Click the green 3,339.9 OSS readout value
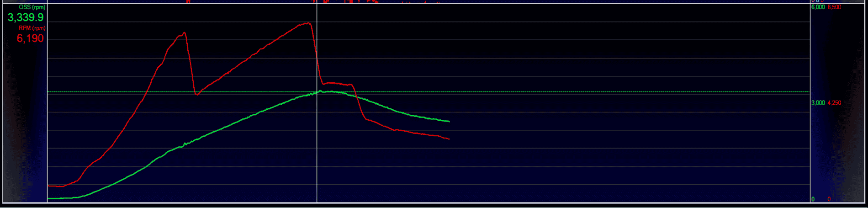 (26, 18)
